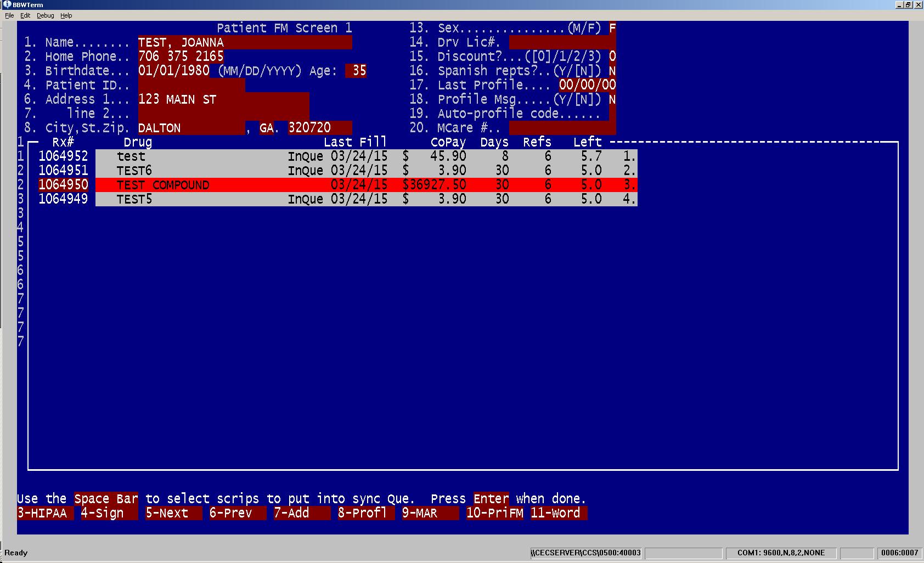This screenshot has width=924, height=563.
Task: Open the Debug menu
Action: [46, 15]
